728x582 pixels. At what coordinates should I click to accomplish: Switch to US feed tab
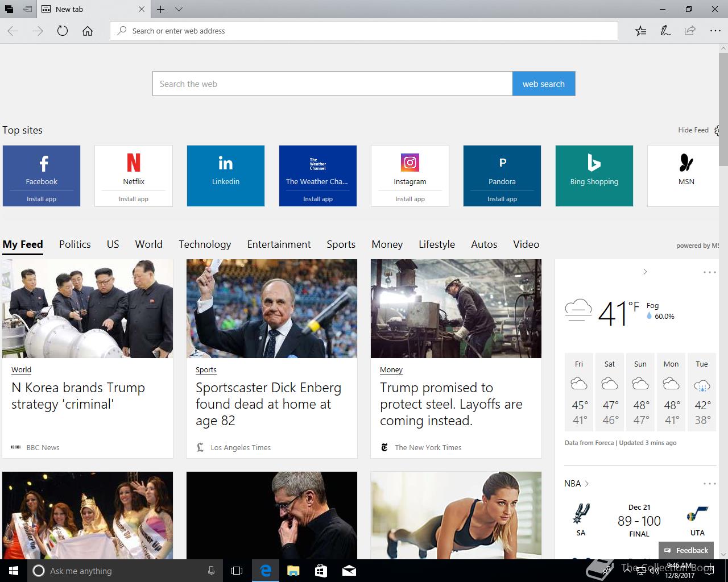113,244
